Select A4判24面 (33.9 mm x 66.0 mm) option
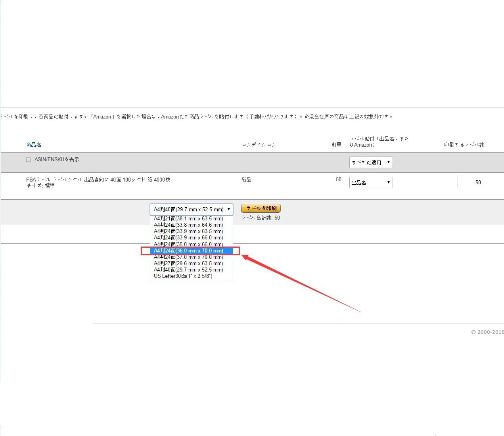This screenshot has height=436, width=504. coord(188,237)
